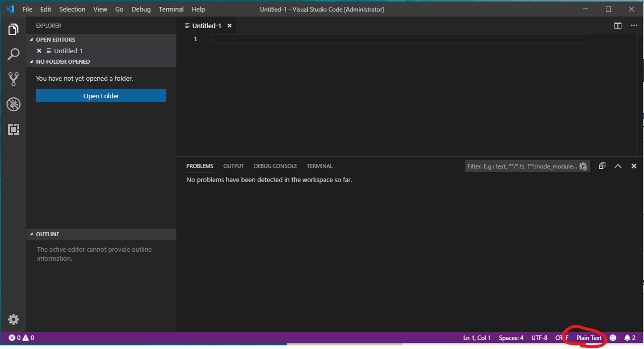Toggle the panel filter settings icon
This screenshot has height=349, width=644.
(582, 165)
